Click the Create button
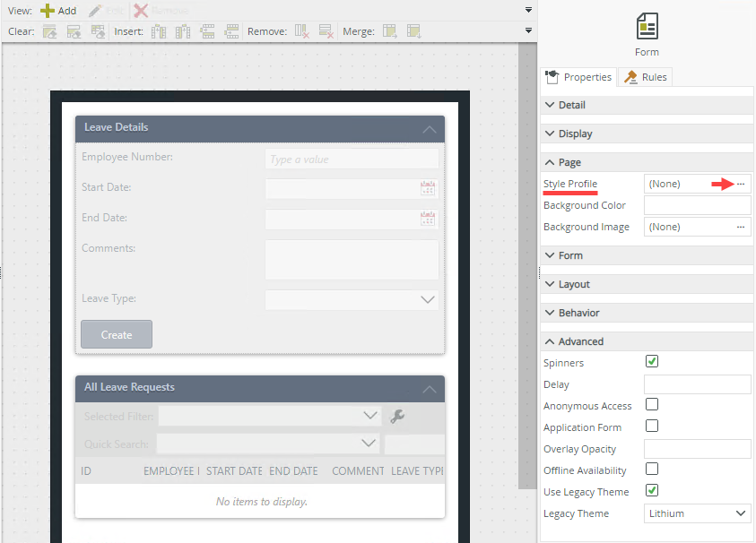This screenshot has width=756, height=543. click(x=117, y=334)
